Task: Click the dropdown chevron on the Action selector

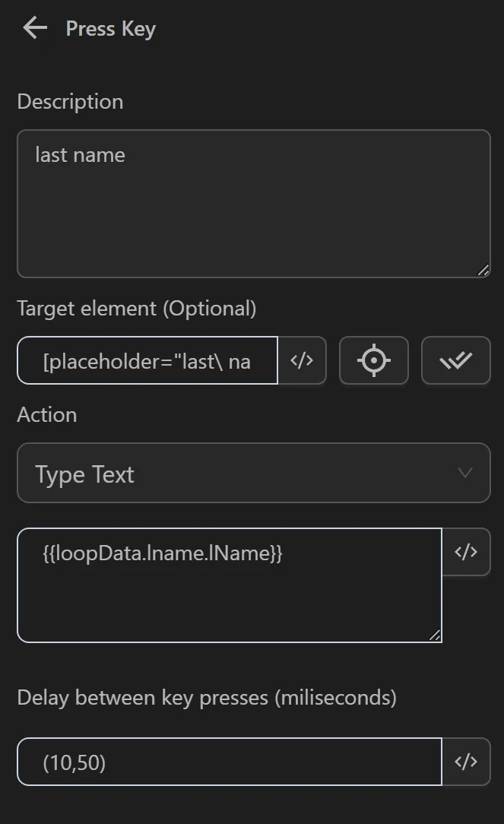Action: pos(465,473)
